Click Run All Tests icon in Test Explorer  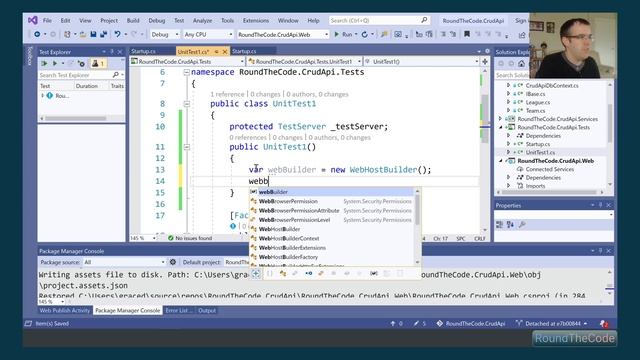tap(44, 63)
